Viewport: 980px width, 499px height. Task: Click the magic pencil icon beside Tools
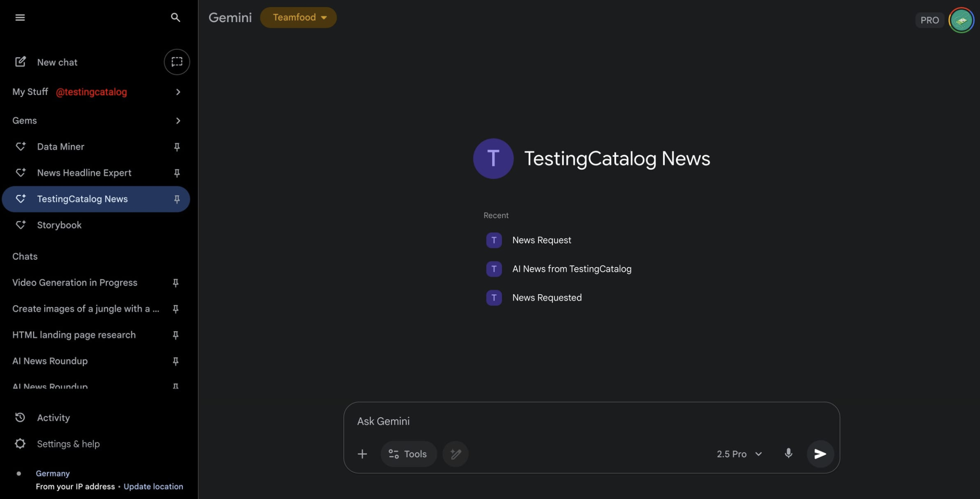pos(455,454)
